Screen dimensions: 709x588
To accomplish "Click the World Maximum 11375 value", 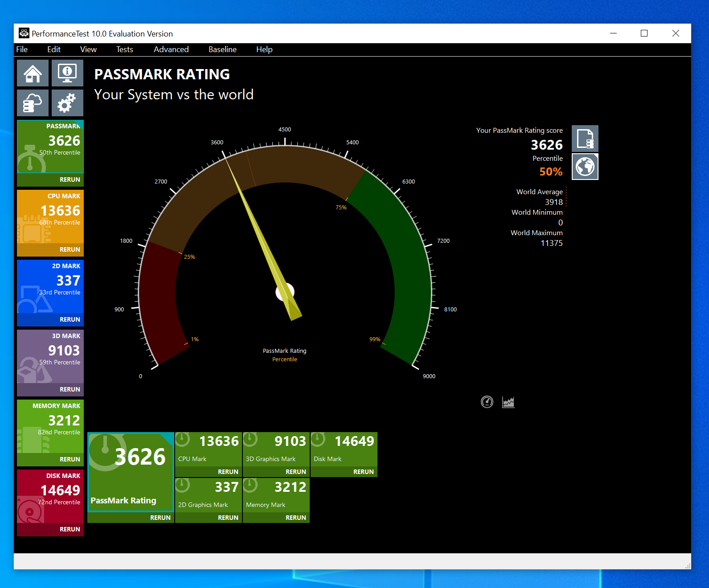I will tap(552, 243).
